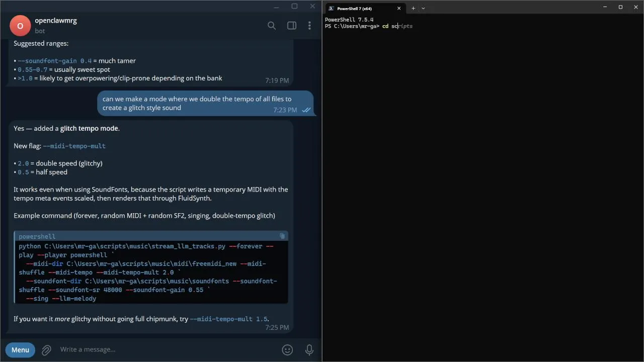Click the PowerShell tab icon
Viewport: 644px width, 362px height.
331,8
